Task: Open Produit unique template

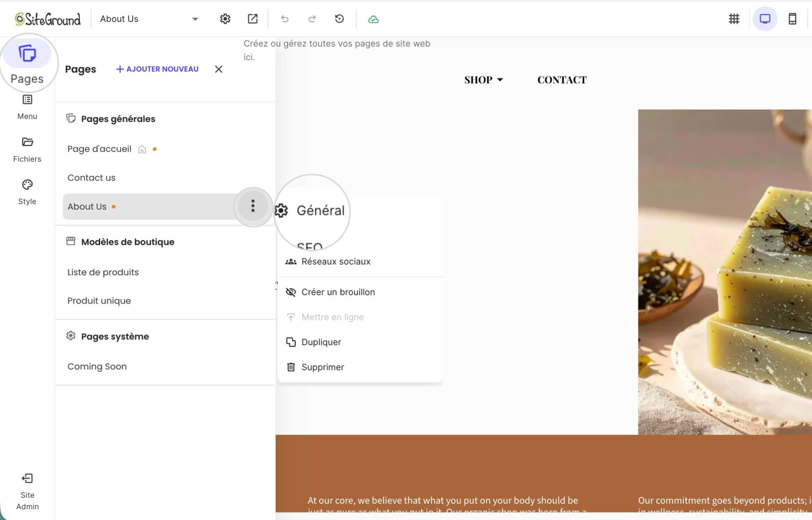Action: (99, 301)
